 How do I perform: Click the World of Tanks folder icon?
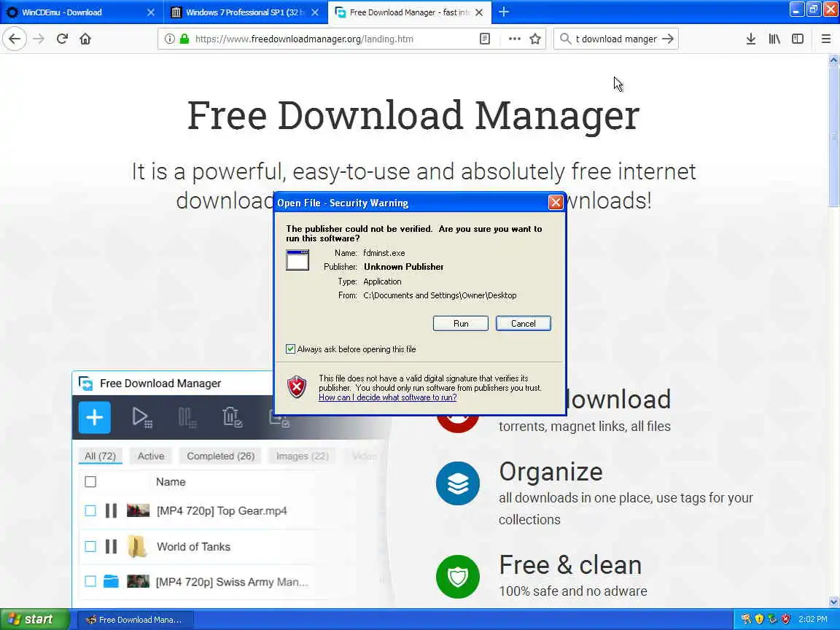pos(137,546)
